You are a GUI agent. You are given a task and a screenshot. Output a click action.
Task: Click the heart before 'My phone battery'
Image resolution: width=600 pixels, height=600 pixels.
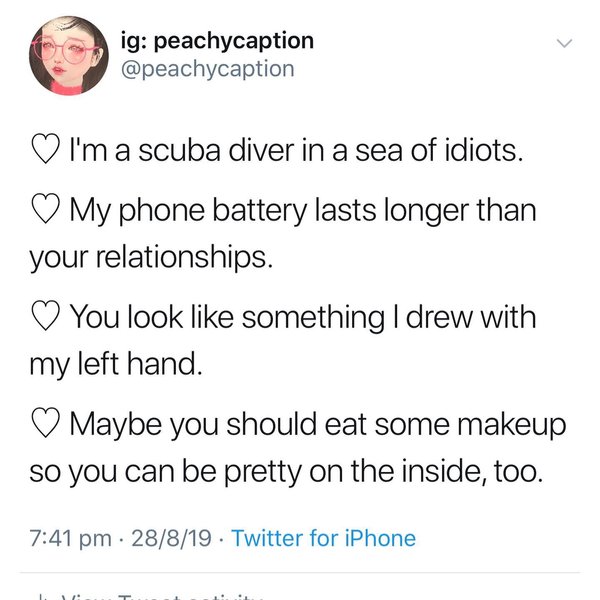(44, 213)
